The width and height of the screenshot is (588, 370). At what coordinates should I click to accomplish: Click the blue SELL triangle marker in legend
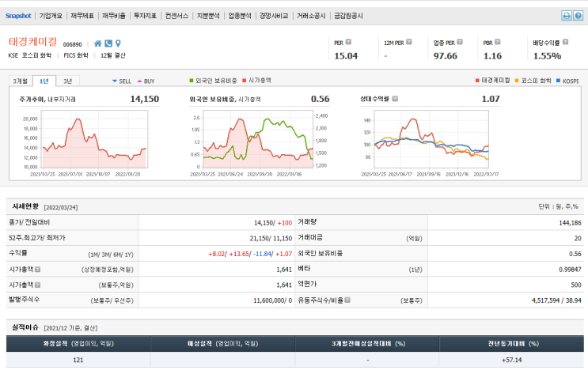(x=115, y=81)
